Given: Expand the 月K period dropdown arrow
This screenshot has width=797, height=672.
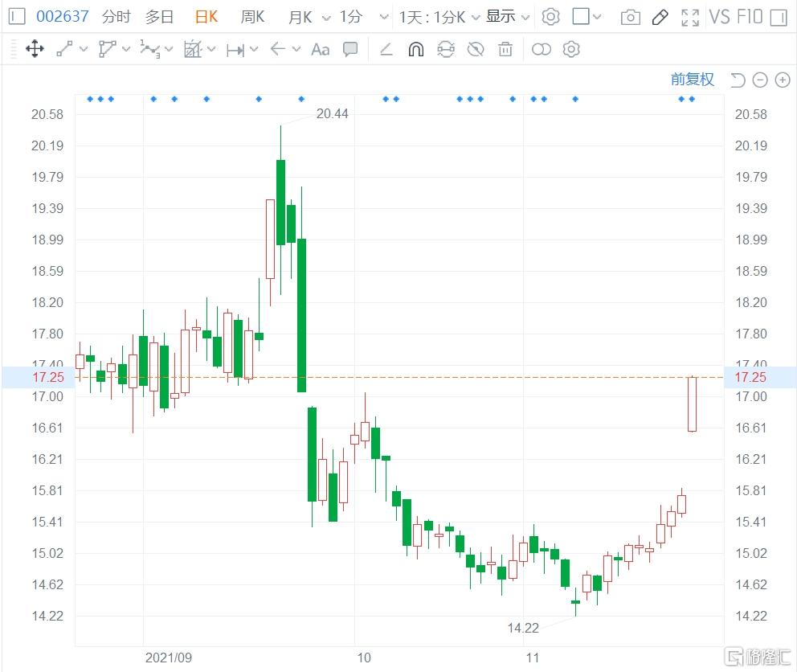Looking at the screenshot, I should point(326,18).
